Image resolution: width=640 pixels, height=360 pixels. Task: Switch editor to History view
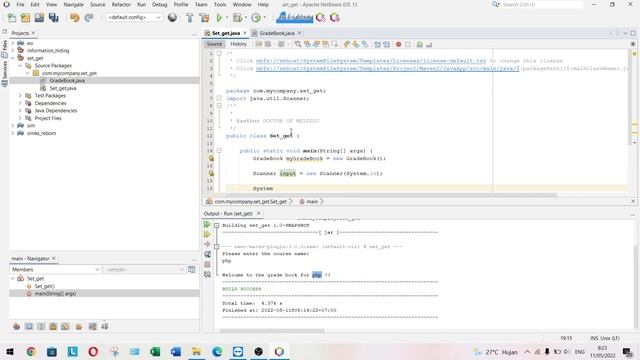click(238, 44)
